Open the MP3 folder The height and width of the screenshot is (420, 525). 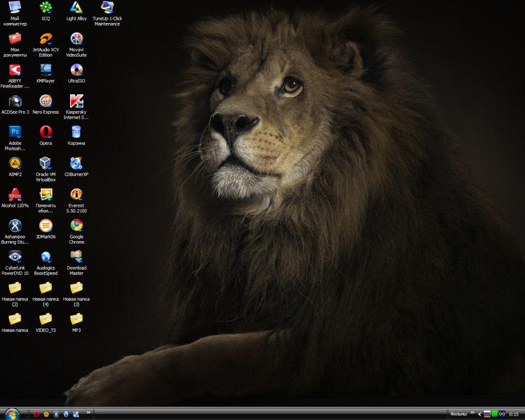77,319
